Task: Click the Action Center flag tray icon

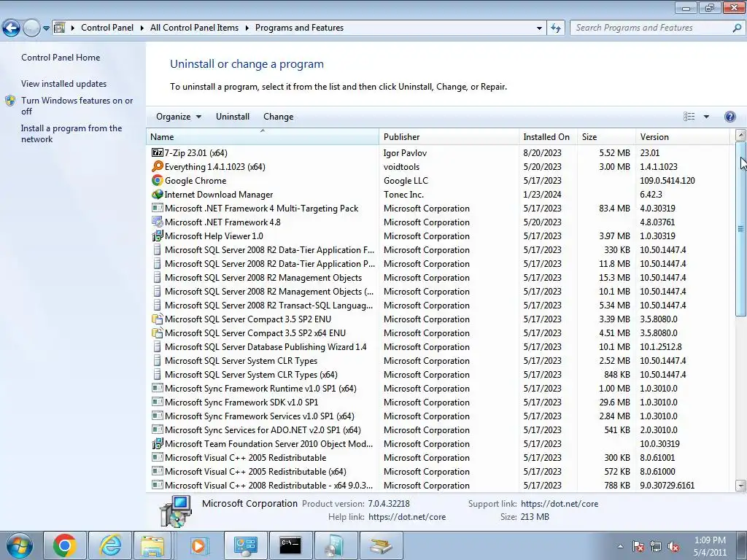Action: (638, 547)
